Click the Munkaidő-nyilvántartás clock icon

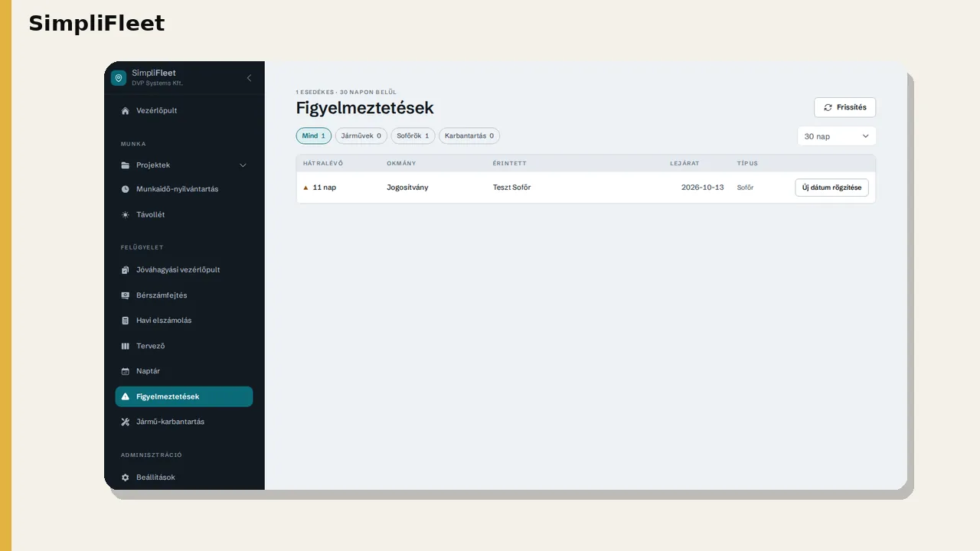point(126,189)
